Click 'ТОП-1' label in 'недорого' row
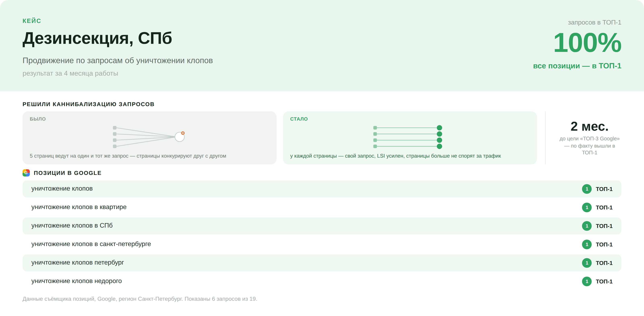Viewport: 644px width, 316px height. click(604, 282)
